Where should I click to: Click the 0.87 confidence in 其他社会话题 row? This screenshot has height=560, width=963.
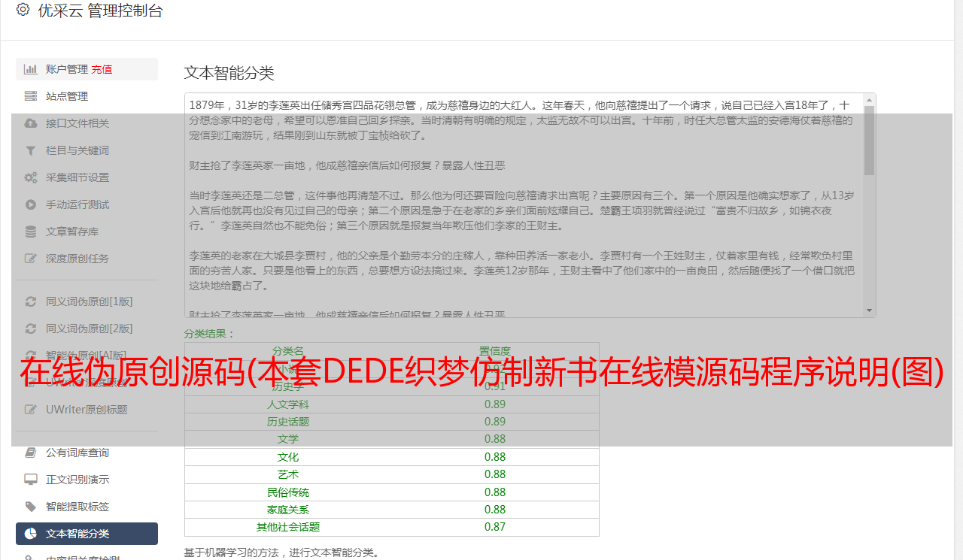(495, 527)
